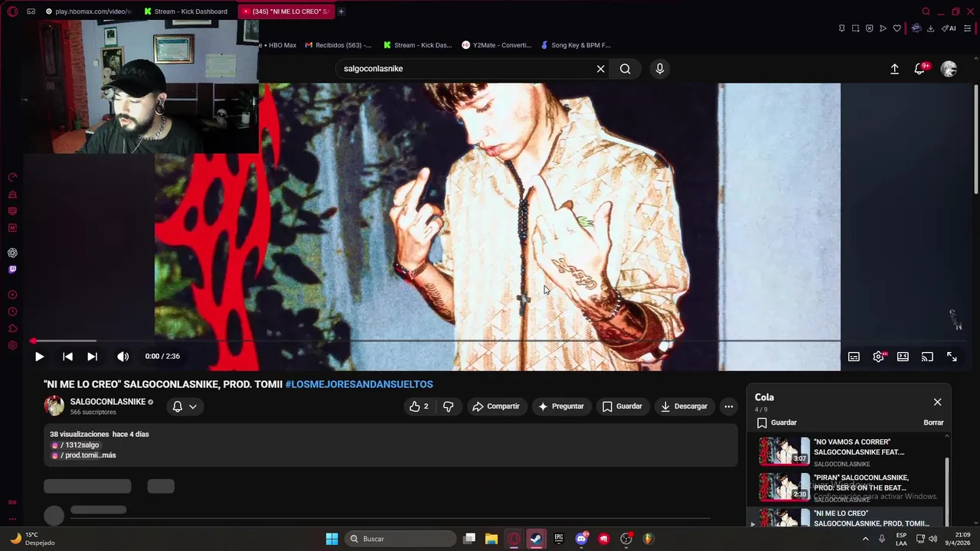Cast the video to a device

[x=927, y=357]
